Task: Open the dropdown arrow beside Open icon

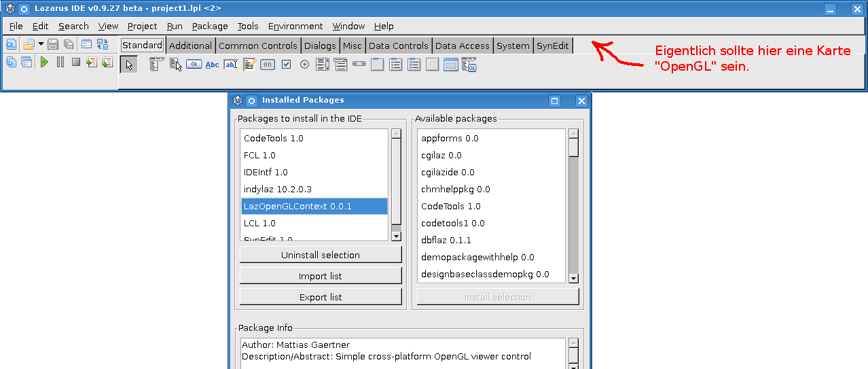Action: 41,45
